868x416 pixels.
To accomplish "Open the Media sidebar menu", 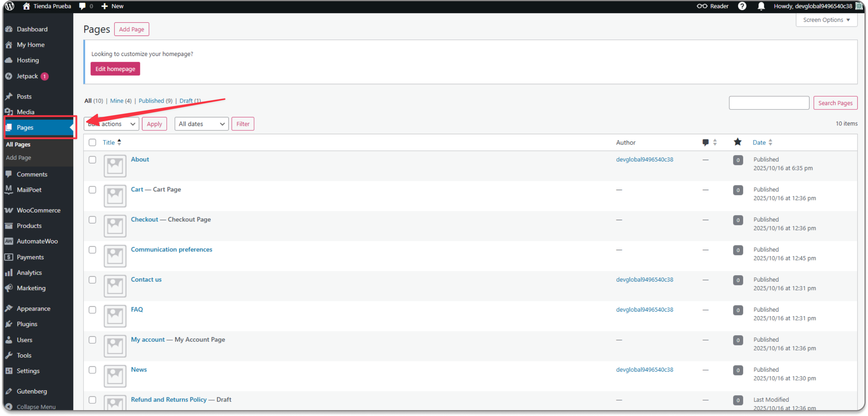I will pos(39,112).
